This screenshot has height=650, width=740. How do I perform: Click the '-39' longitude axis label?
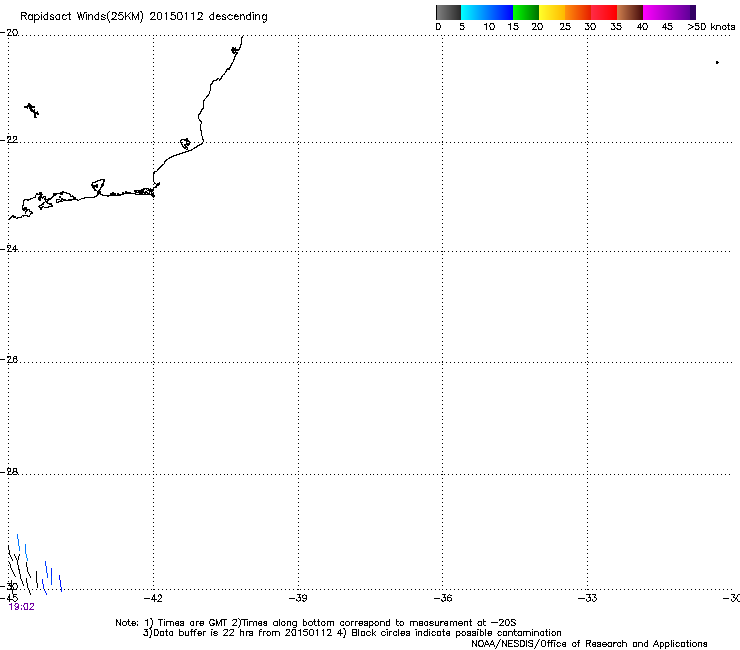[x=298, y=598]
